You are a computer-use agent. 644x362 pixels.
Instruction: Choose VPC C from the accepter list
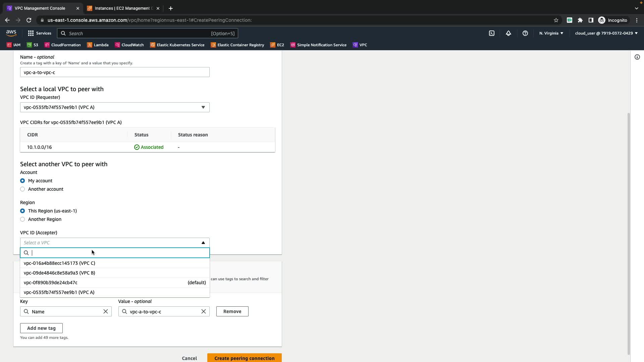coord(59,263)
